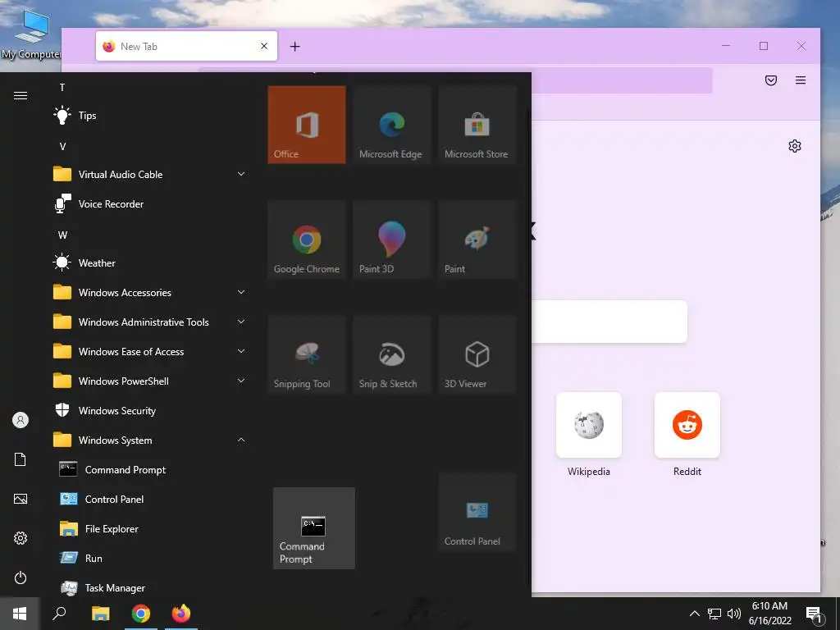Viewport: 840px width, 630px height.
Task: Expand the Start menu hamburger
Action: point(21,95)
